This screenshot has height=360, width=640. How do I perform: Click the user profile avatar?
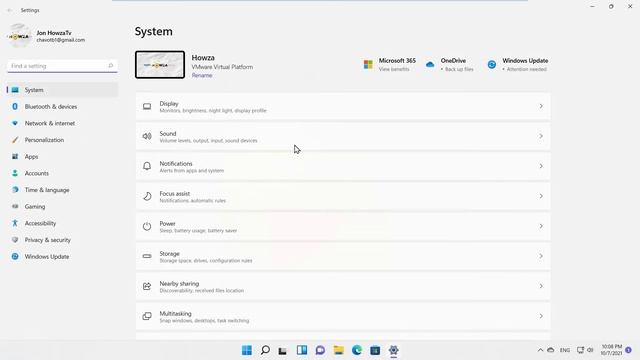[19, 36]
